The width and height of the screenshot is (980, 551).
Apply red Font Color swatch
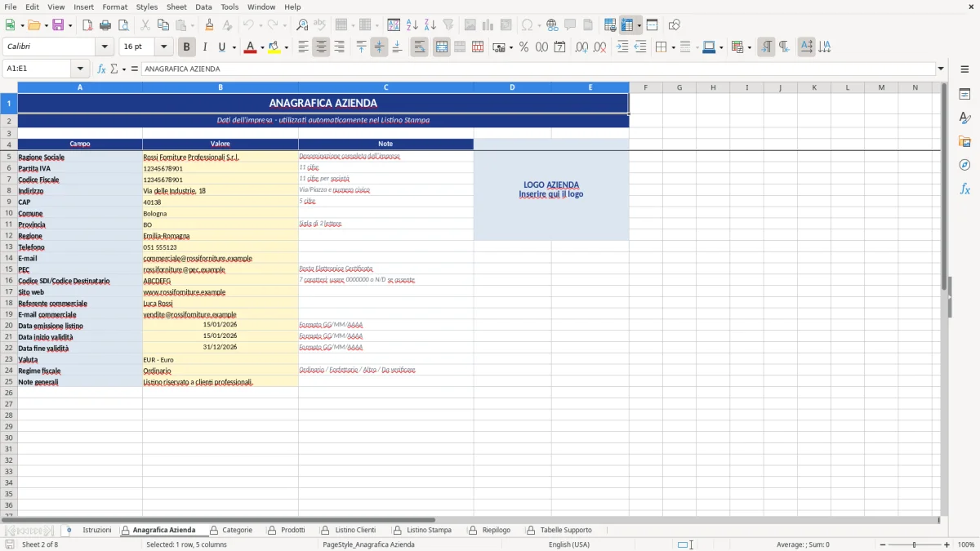(250, 47)
